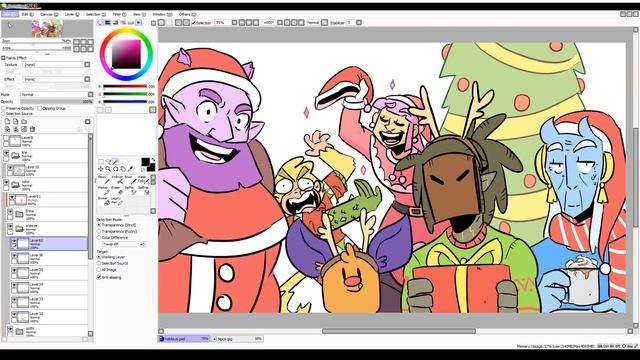
Task: Open the Edit menu
Action: click(27, 14)
